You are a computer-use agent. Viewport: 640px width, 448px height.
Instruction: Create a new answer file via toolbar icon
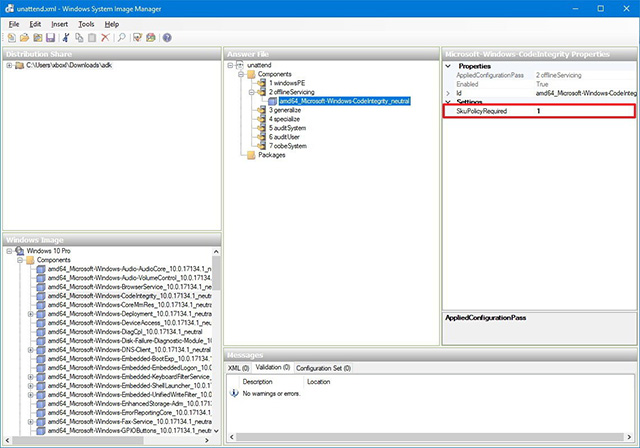point(11,38)
